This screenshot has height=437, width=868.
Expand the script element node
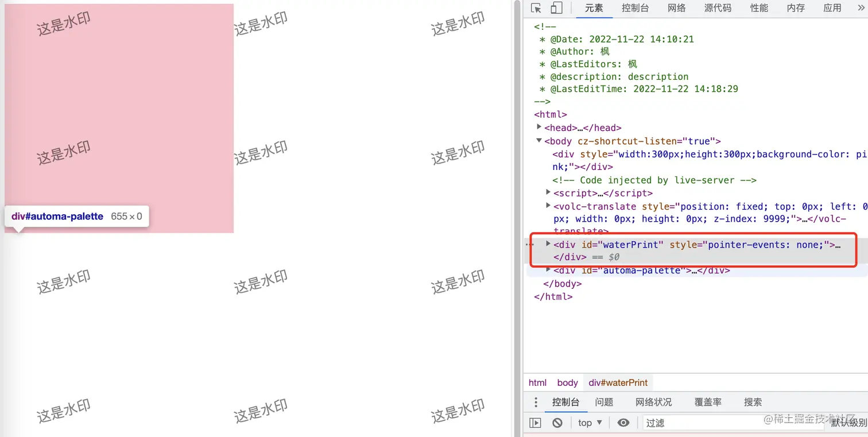548,192
